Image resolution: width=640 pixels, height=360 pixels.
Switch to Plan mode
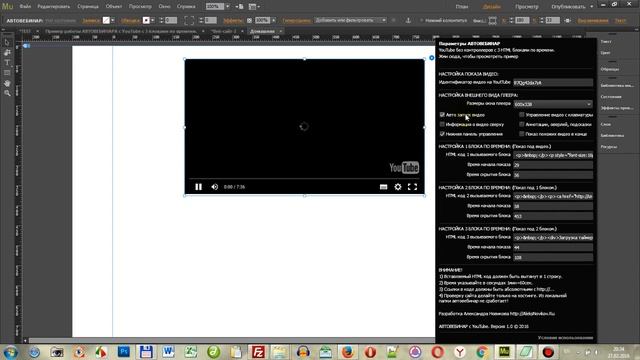point(462,7)
